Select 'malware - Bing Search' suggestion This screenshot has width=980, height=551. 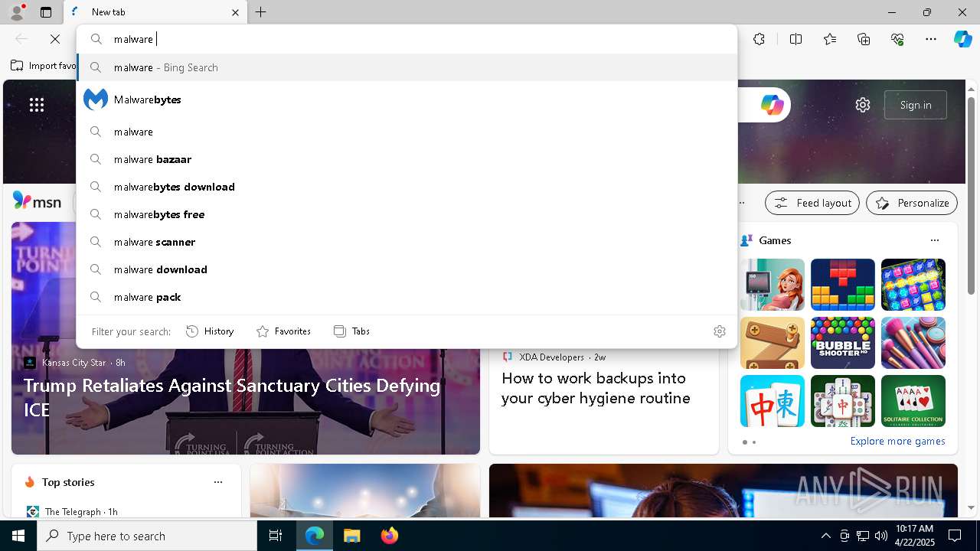[x=407, y=67]
